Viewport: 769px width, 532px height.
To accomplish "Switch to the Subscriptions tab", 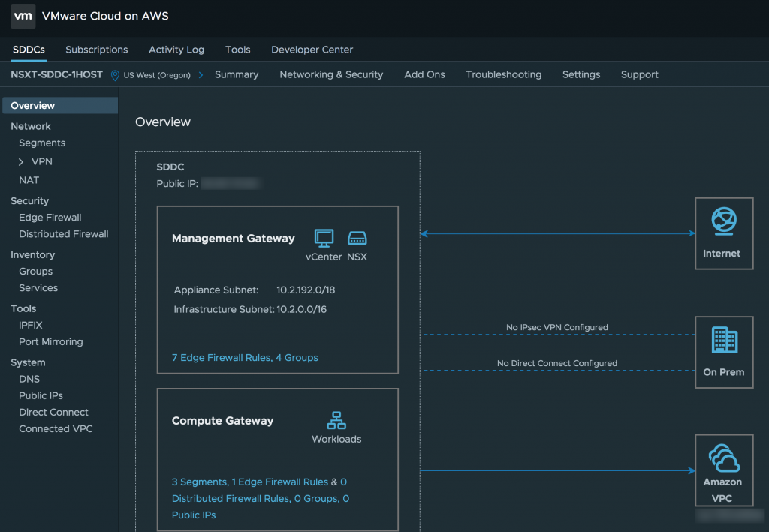I will 96,50.
